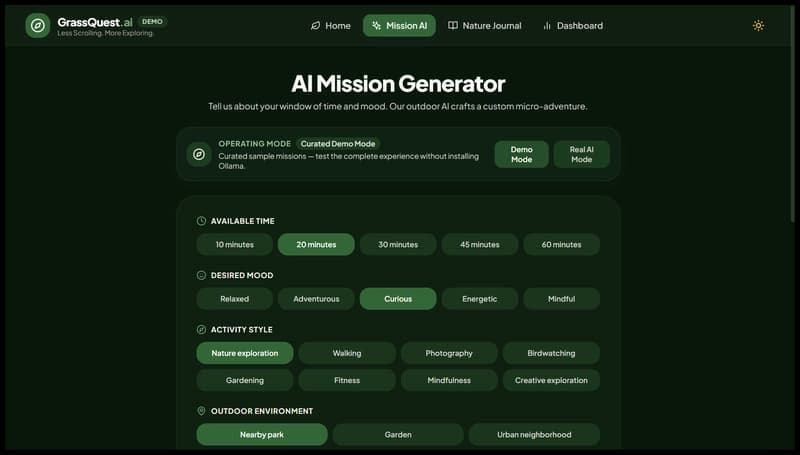The height and width of the screenshot is (455, 800).
Task: Pick Creative exploration activity style
Action: tap(551, 381)
